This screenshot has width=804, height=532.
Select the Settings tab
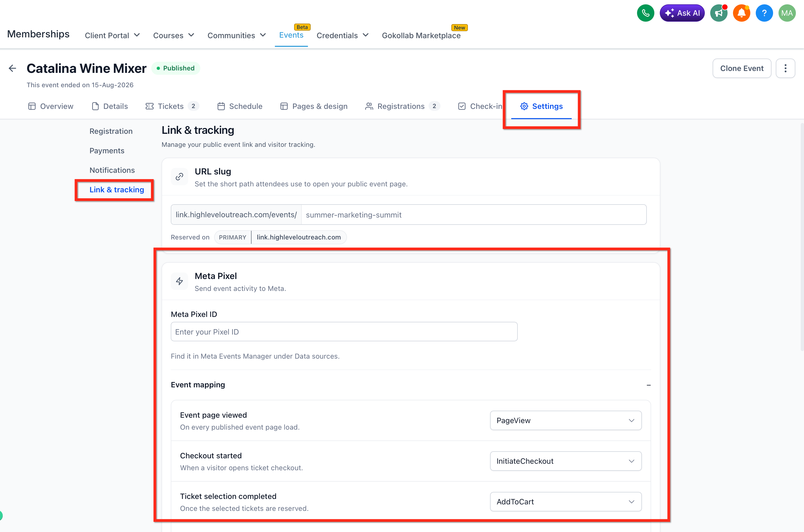pos(541,106)
